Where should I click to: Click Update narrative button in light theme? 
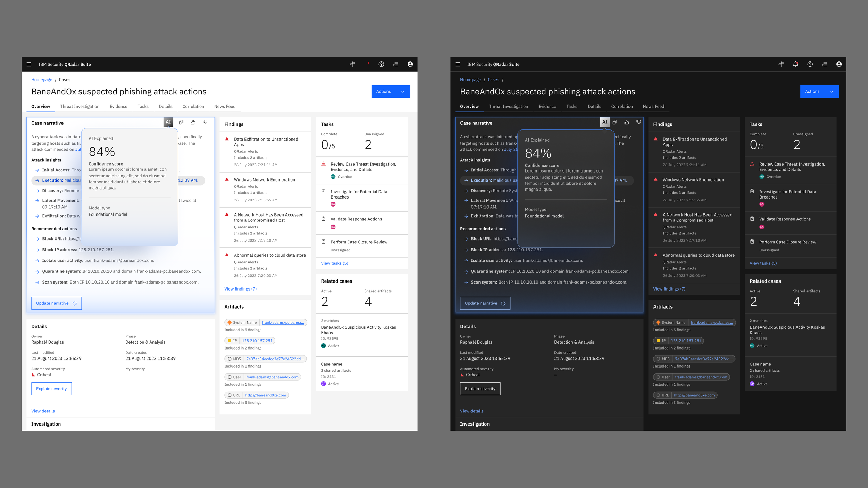point(56,303)
